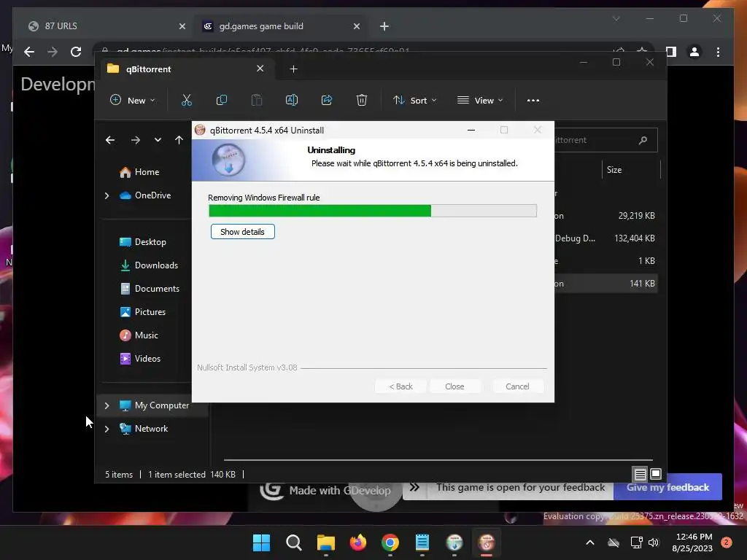Open Documents in the navigation pane

[x=157, y=289]
